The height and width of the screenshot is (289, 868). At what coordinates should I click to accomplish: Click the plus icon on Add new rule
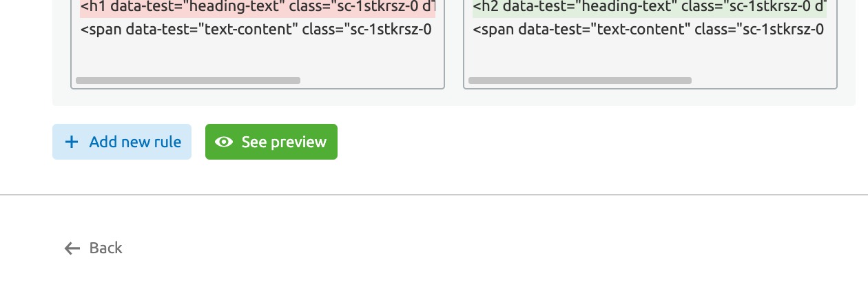click(72, 142)
